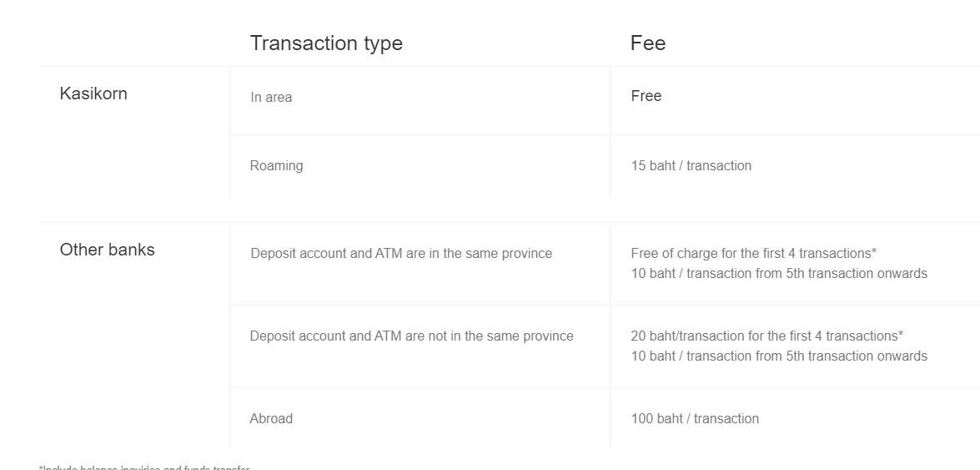Click the word 'province' in the not-same-province row
The width and height of the screenshot is (980, 470).
point(548,336)
